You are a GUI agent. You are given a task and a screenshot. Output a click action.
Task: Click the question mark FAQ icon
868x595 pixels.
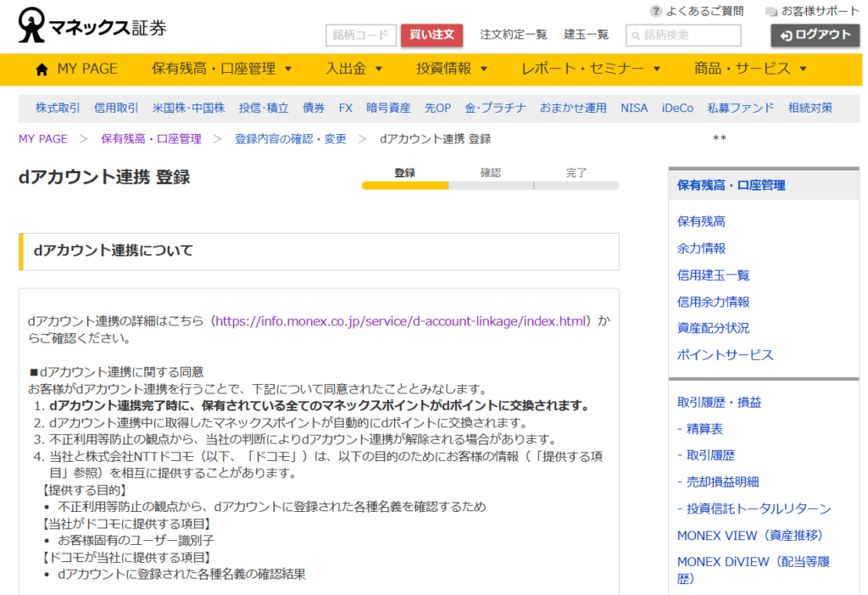click(655, 11)
